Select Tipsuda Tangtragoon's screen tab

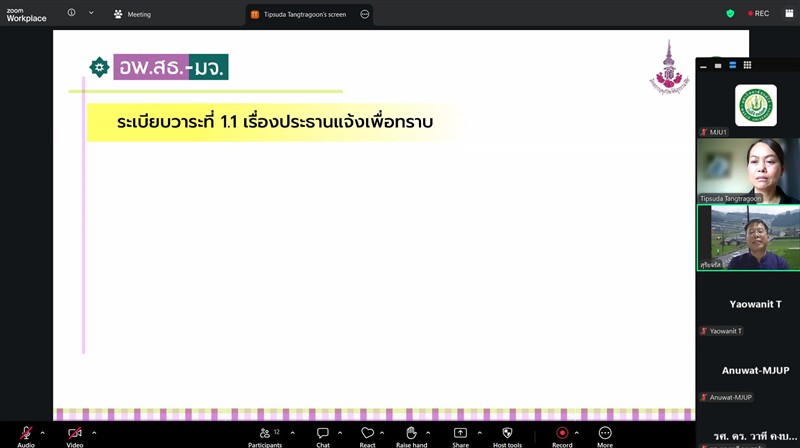pyautogui.click(x=304, y=14)
